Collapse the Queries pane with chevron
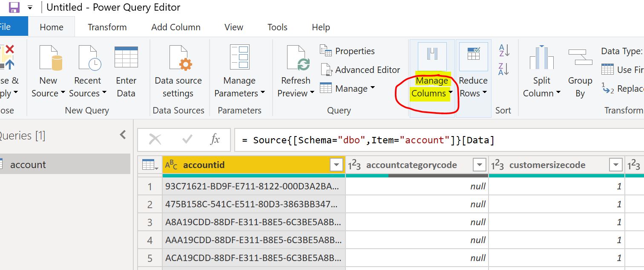The height and width of the screenshot is (270, 644). click(x=123, y=135)
